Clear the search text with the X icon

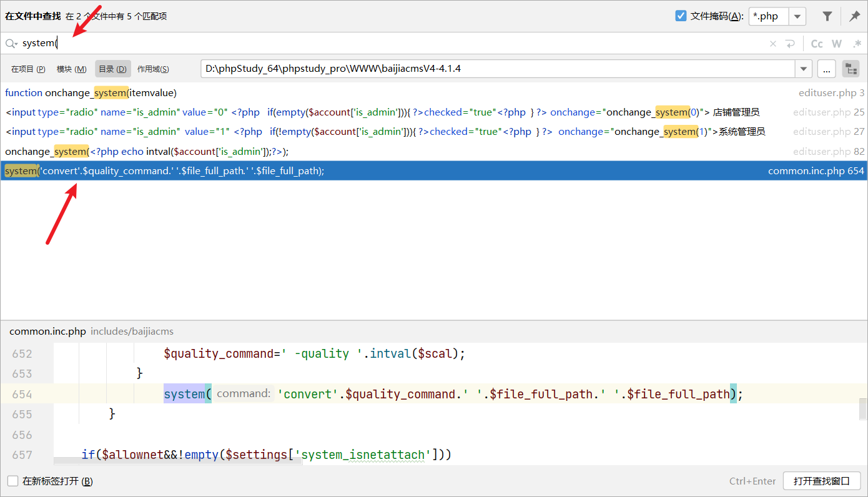(x=773, y=44)
